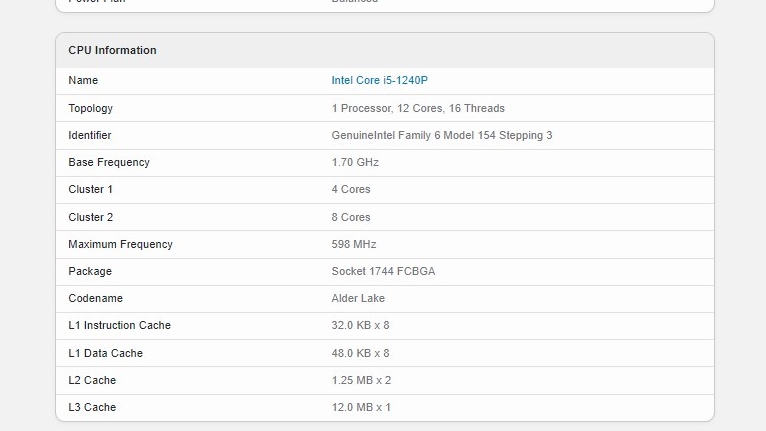Click the Topology row label
The height and width of the screenshot is (431, 766).
(90, 108)
